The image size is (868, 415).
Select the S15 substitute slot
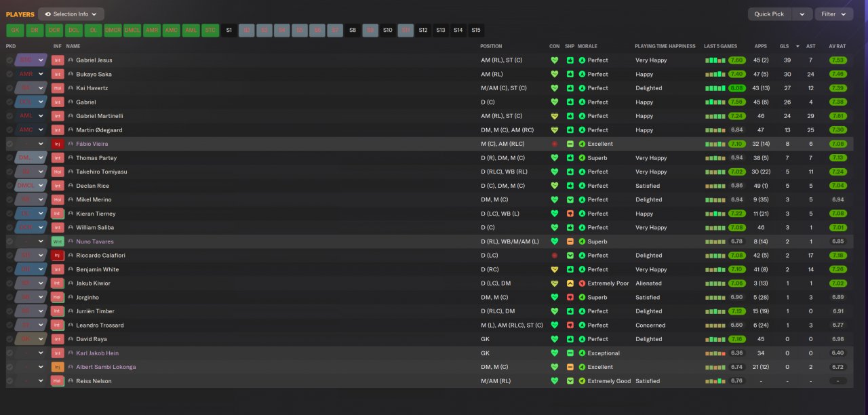point(476,30)
